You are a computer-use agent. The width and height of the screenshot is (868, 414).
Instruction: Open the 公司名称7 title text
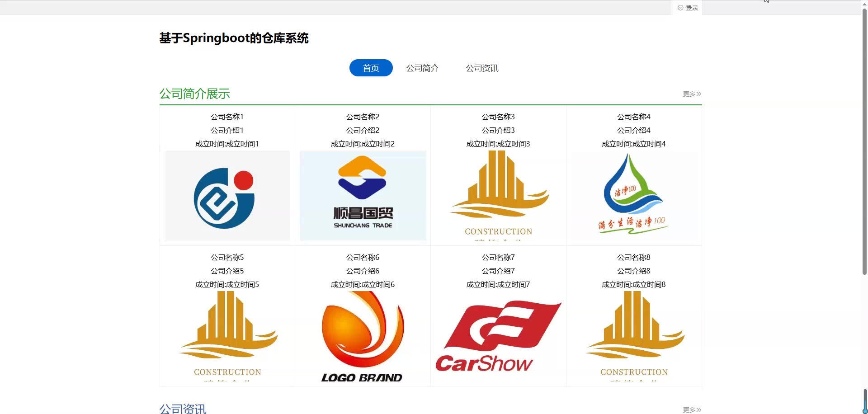[498, 257]
